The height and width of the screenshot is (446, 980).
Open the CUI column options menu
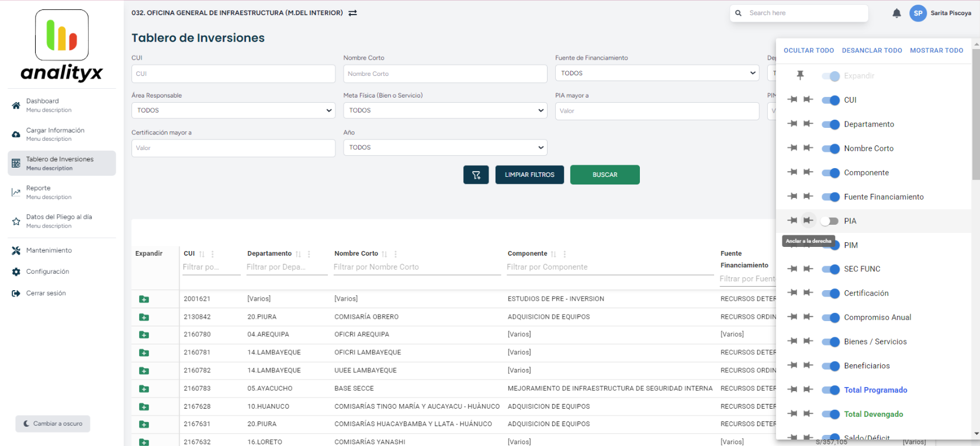[x=213, y=254]
